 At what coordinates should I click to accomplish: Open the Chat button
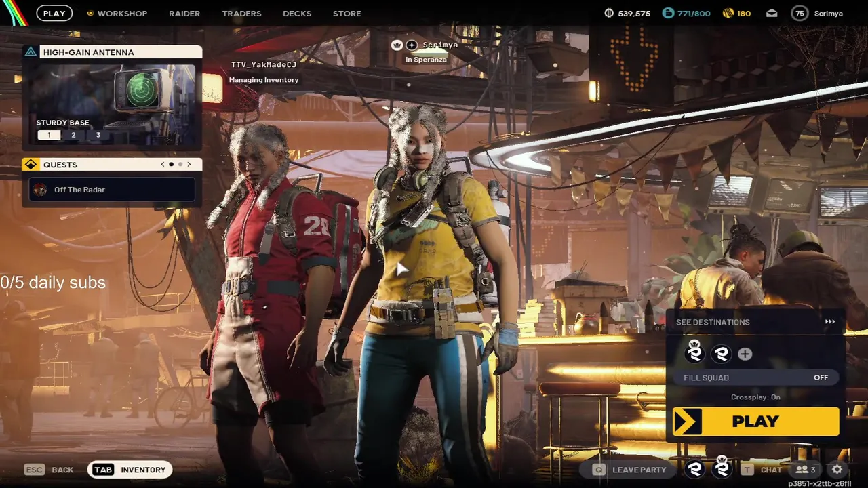coord(771,470)
